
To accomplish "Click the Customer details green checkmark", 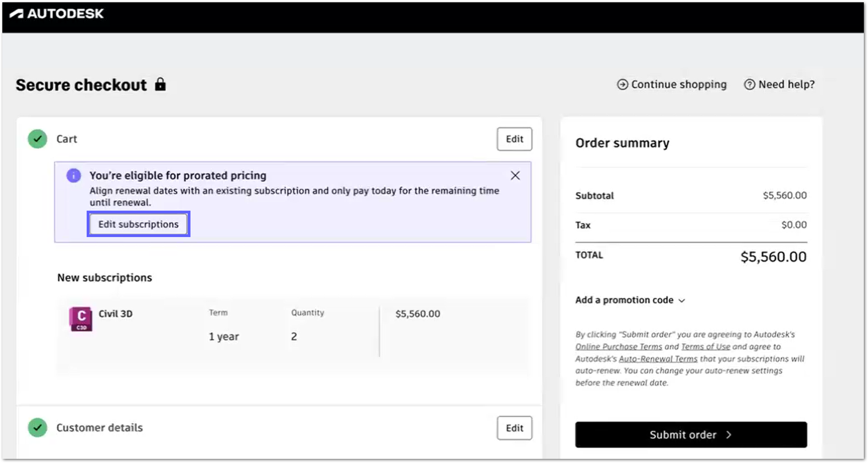I will click(38, 427).
